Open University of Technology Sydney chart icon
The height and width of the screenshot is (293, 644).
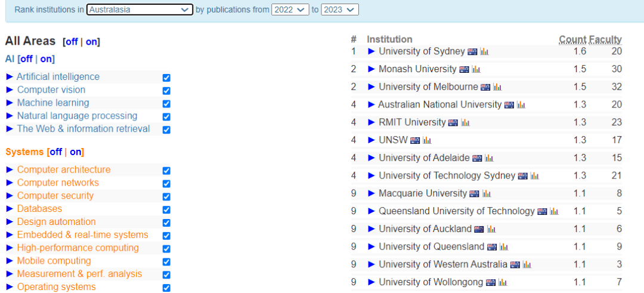coord(534,176)
